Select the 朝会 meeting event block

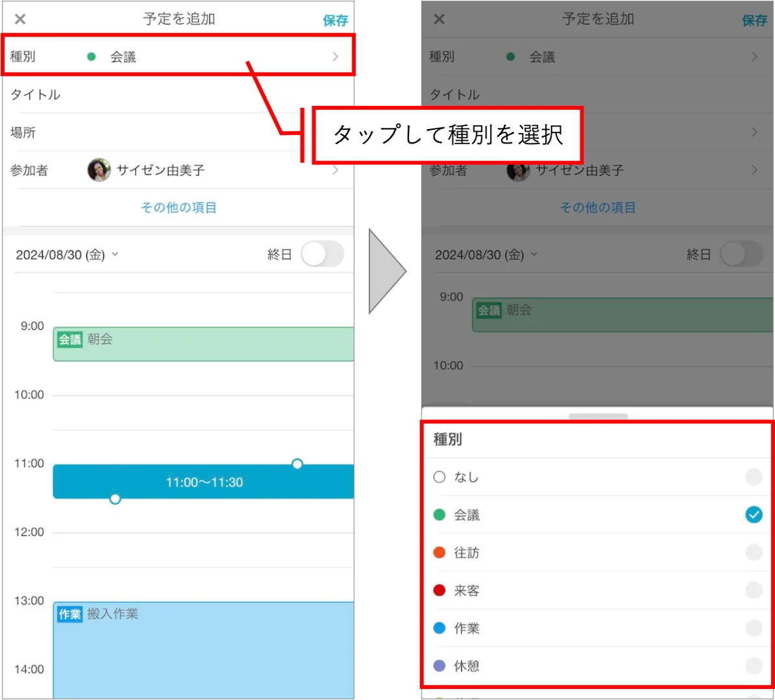click(204, 344)
